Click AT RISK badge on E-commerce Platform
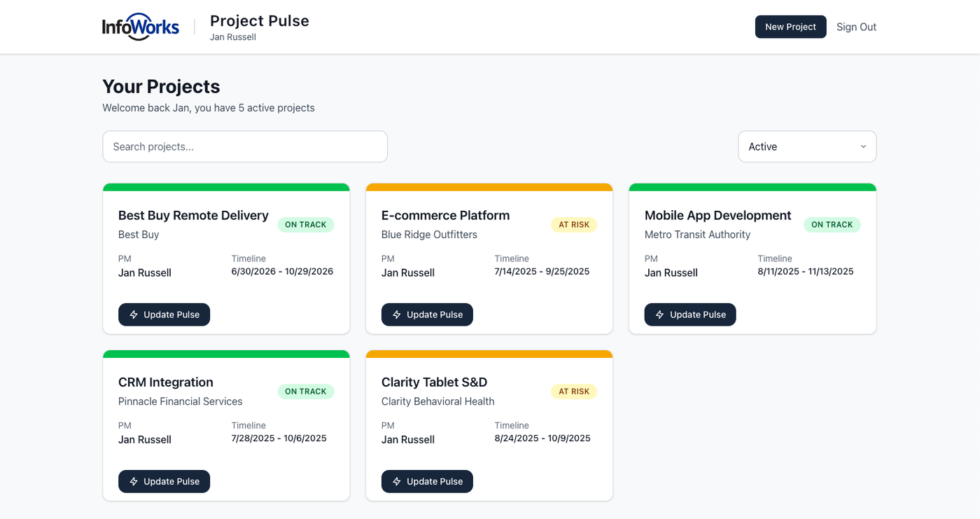 click(574, 225)
